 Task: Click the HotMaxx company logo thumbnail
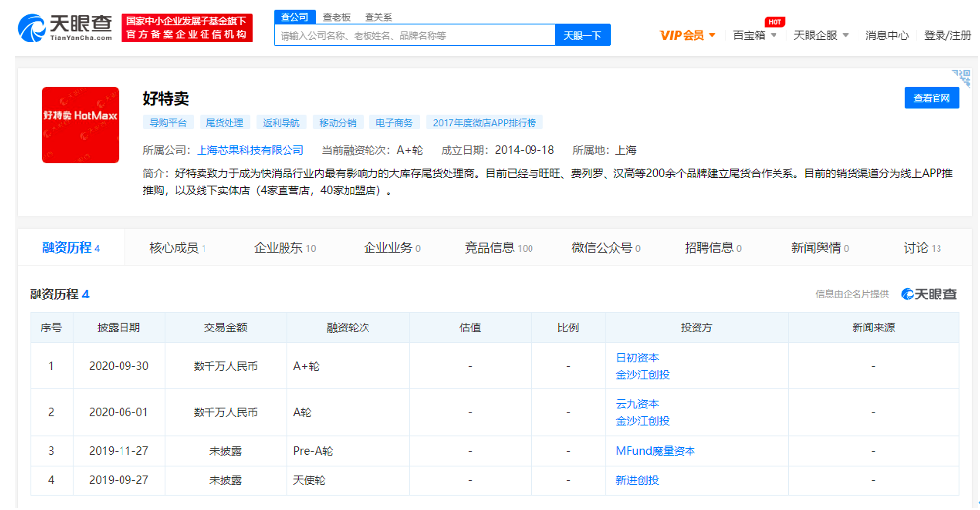(80, 125)
